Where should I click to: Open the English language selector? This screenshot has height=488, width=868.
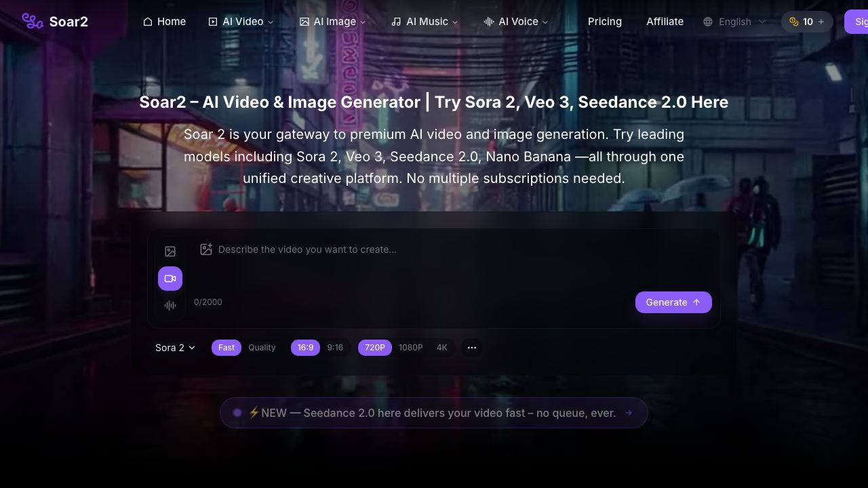734,22
